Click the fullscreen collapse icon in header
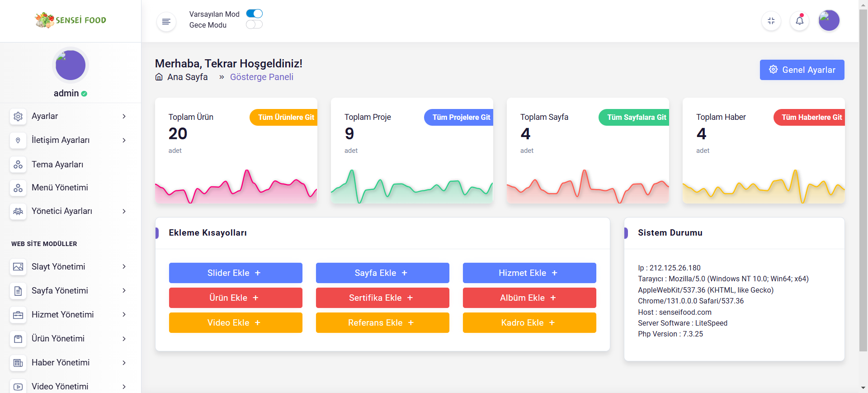The height and width of the screenshot is (393, 868). pyautogui.click(x=771, y=21)
